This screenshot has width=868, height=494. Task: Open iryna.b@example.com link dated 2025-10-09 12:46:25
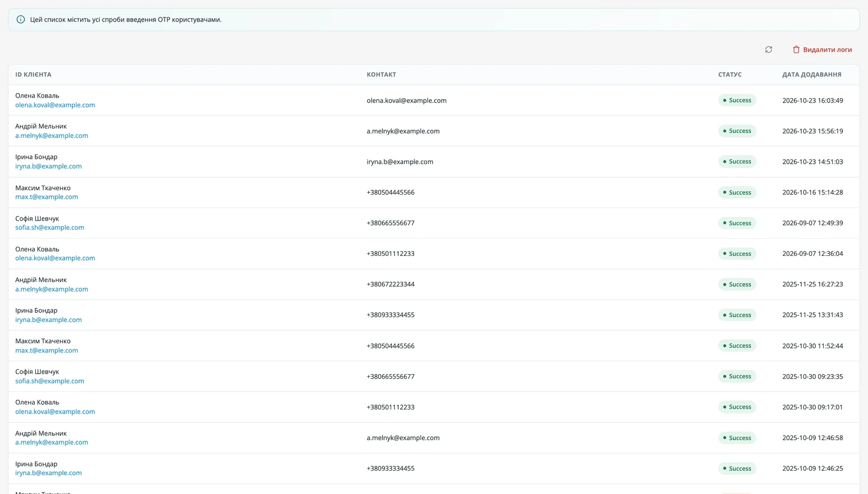point(48,473)
